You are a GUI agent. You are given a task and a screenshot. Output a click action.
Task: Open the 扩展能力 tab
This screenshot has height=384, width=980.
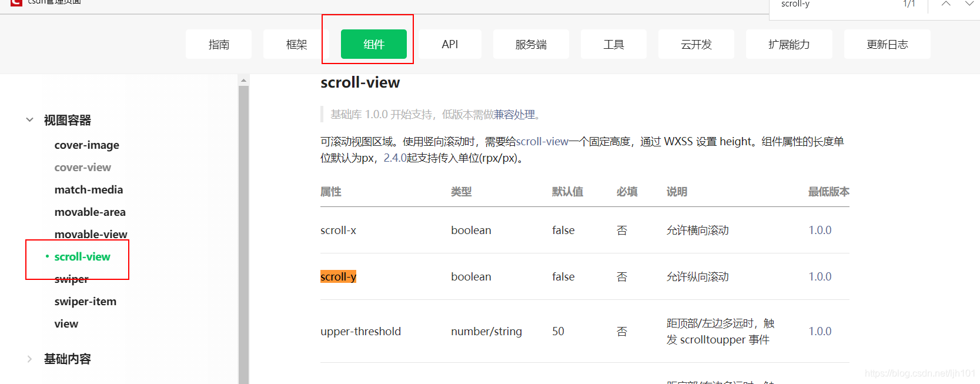tap(789, 44)
